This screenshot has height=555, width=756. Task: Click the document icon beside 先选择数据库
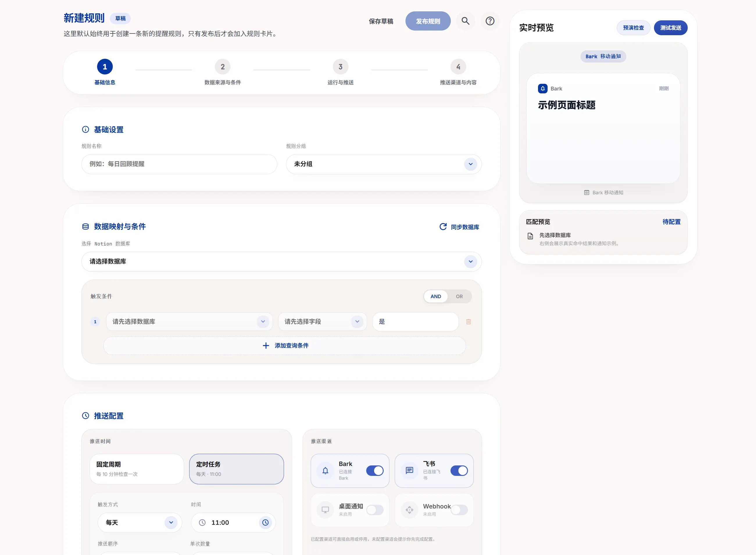coord(530,236)
